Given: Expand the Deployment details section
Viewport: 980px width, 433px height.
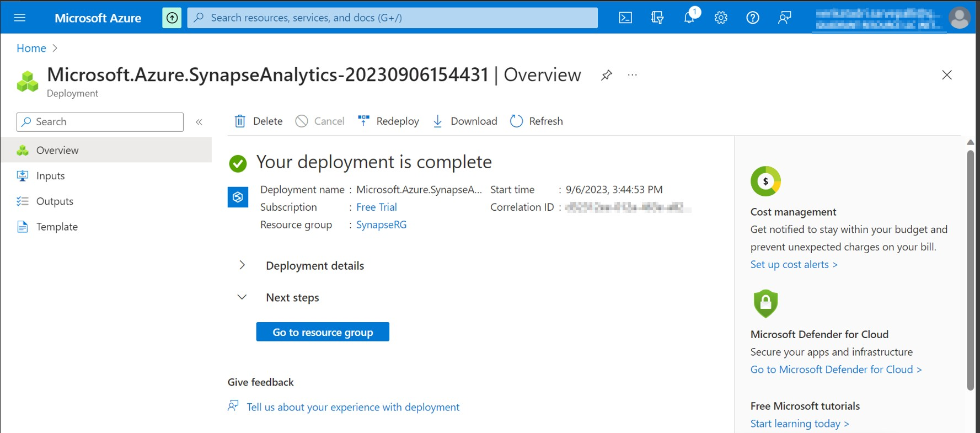Looking at the screenshot, I should 242,265.
